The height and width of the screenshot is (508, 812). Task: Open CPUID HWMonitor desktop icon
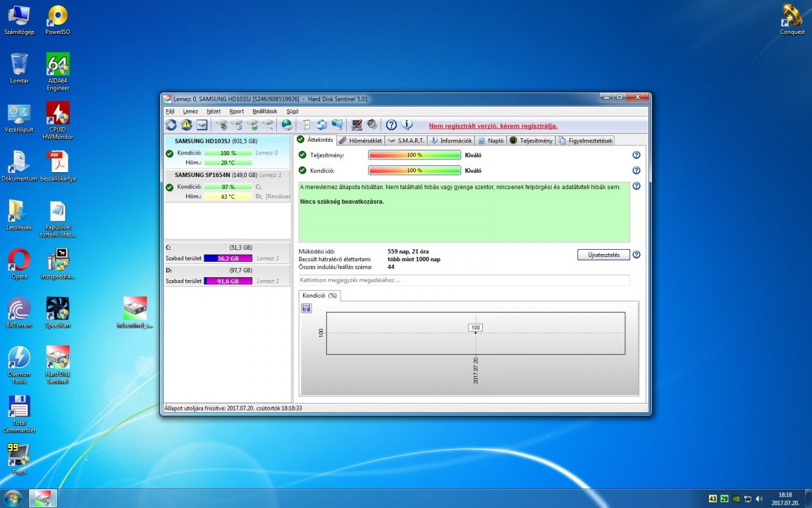click(58, 120)
